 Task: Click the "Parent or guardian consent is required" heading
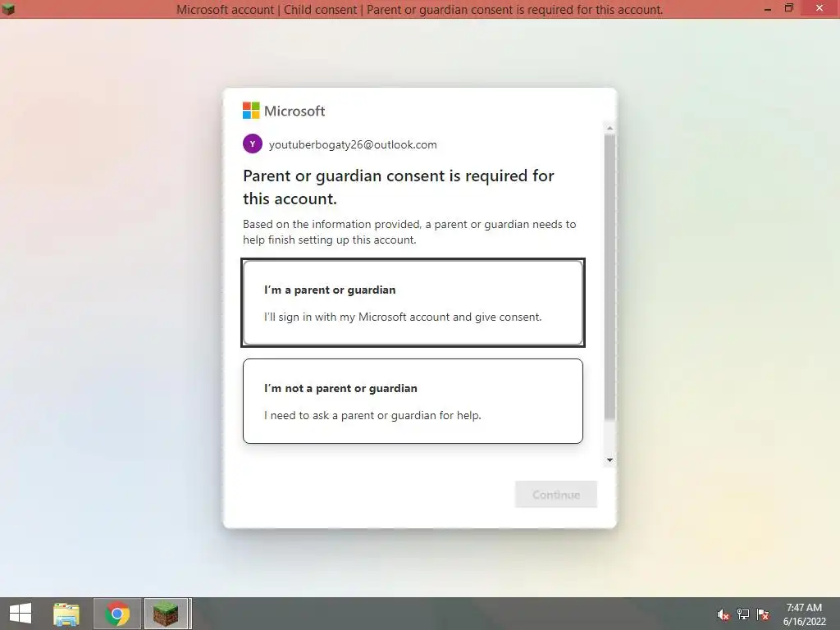(398, 187)
